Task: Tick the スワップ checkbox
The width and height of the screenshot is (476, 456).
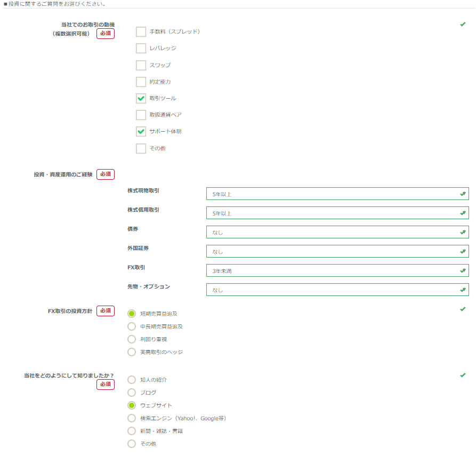Action: click(141, 65)
